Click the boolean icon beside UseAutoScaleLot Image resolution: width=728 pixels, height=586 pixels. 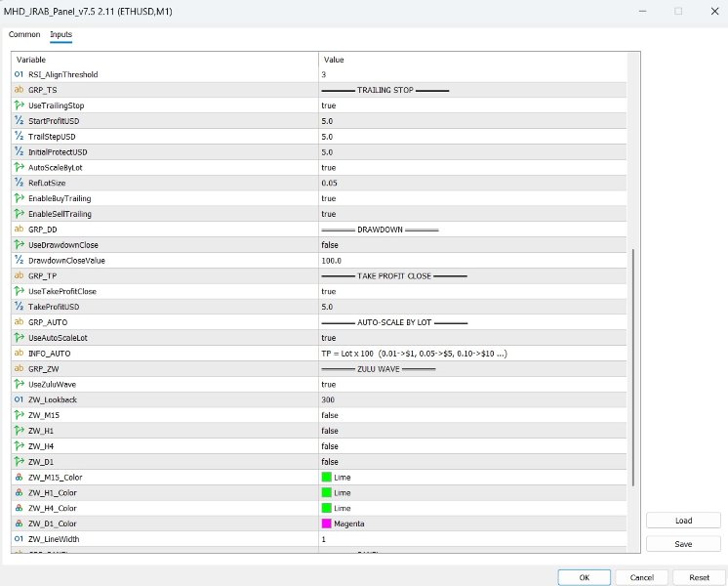19,338
